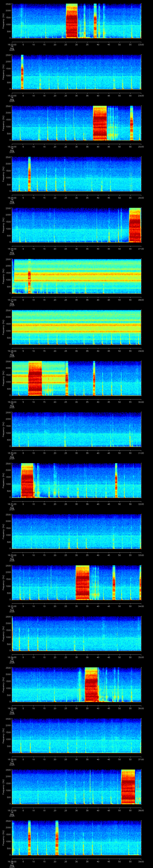The width and height of the screenshot is (153, 868).
Task: Click the 16:23:00 start time label
Action: [12, 96]
